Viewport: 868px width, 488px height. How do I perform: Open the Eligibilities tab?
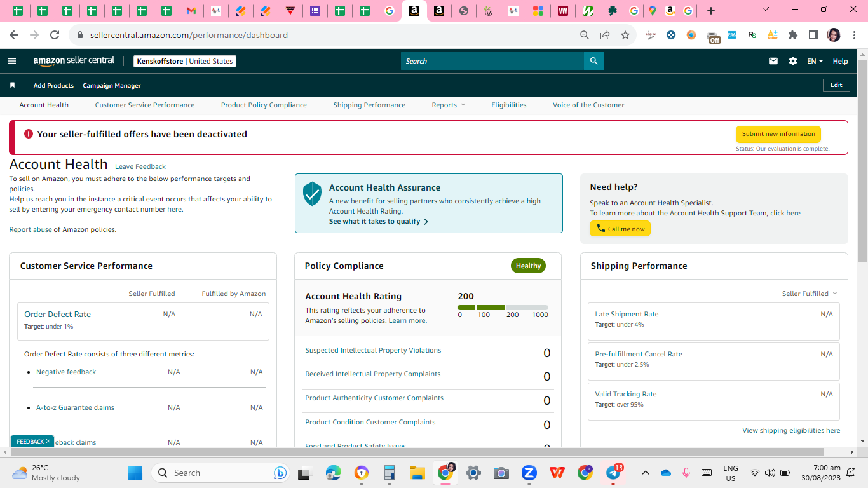tap(509, 105)
